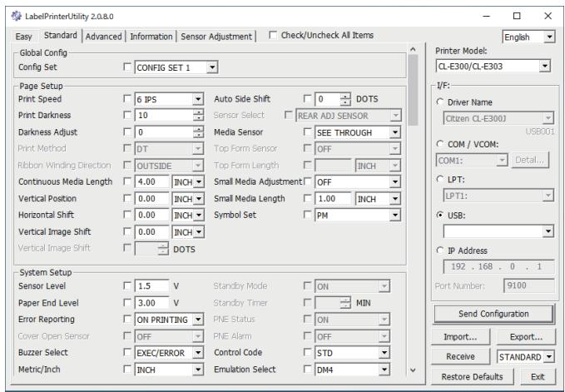Screen dimensions: 565x392
Task: Select the IP Address radio button
Action: 440,251
